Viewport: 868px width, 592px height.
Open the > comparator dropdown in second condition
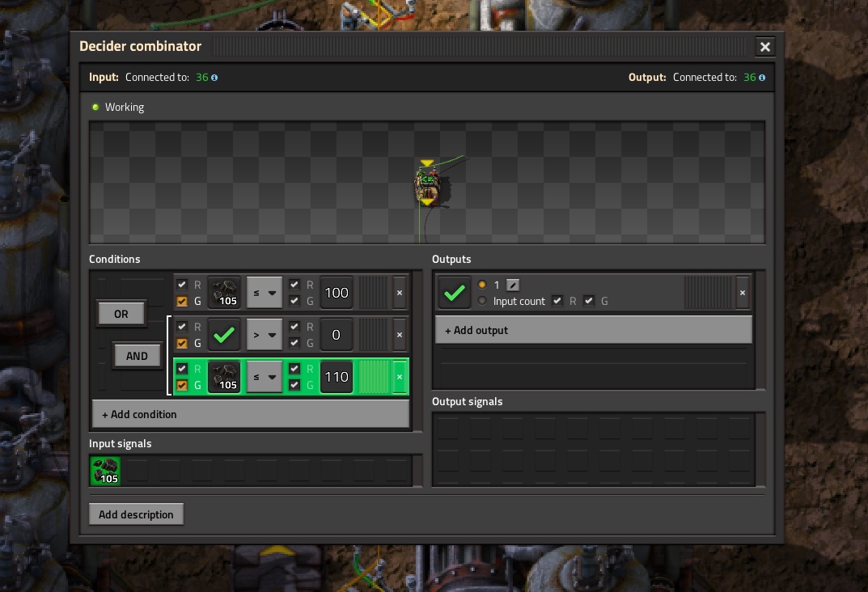point(264,334)
